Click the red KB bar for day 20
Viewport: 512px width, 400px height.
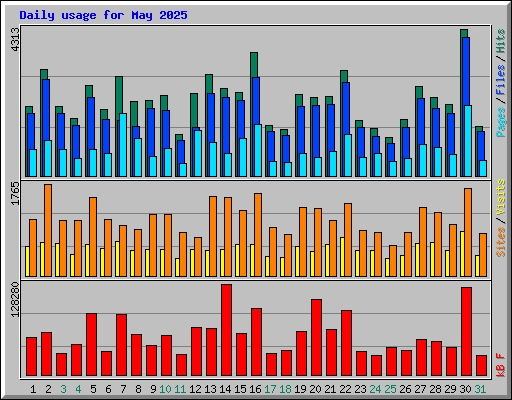(317, 338)
